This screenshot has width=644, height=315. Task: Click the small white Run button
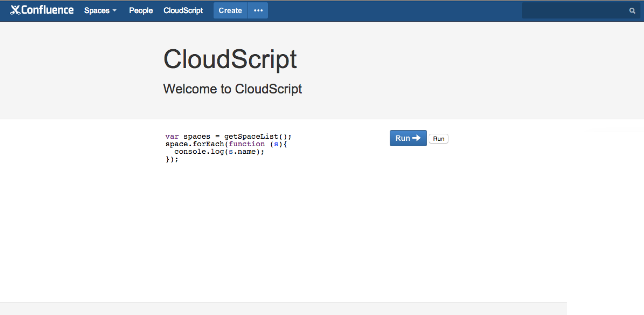tap(439, 139)
